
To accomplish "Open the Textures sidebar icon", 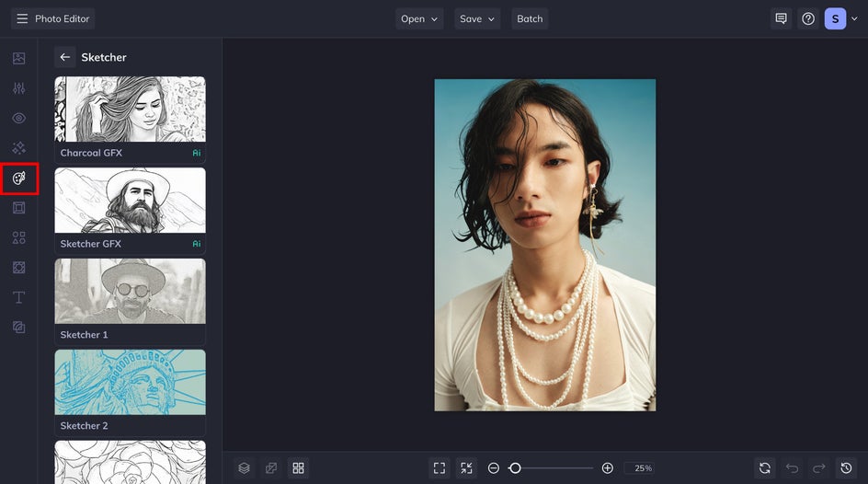I will click(x=18, y=268).
